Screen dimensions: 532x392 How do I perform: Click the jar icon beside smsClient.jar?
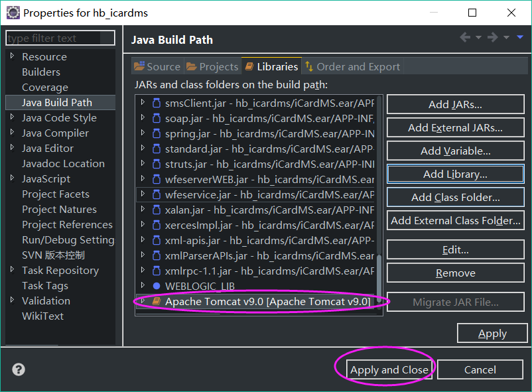[157, 103]
